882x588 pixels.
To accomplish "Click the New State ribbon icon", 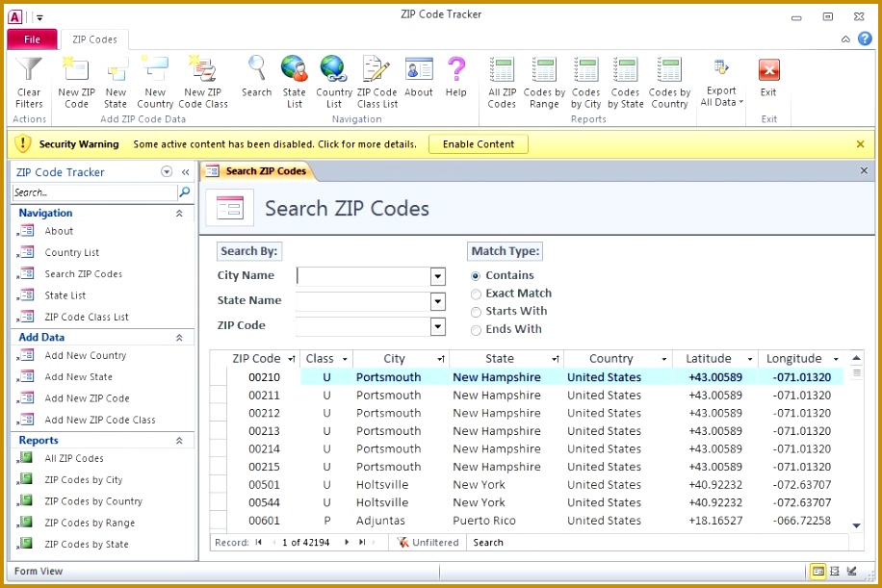I will (116, 70).
